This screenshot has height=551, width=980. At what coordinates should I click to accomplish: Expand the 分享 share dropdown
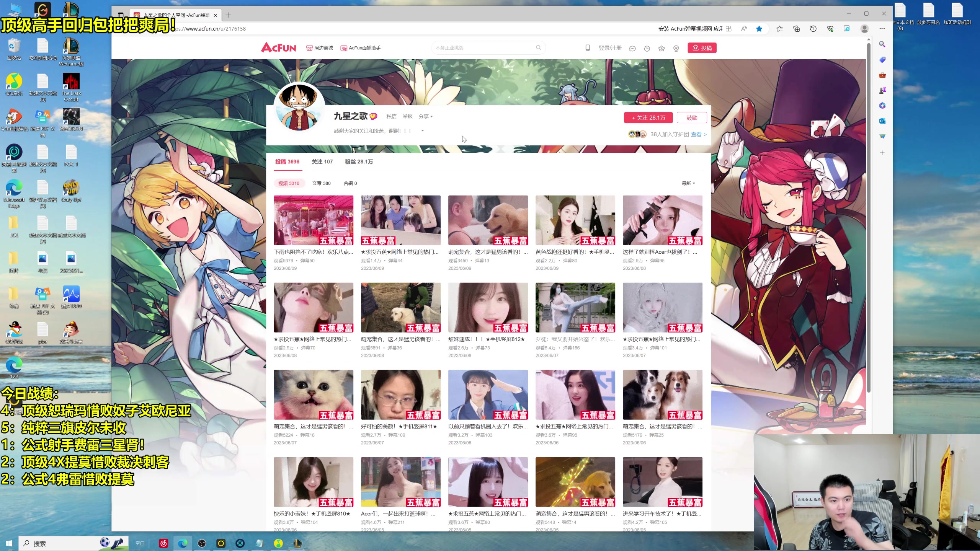[x=425, y=116]
